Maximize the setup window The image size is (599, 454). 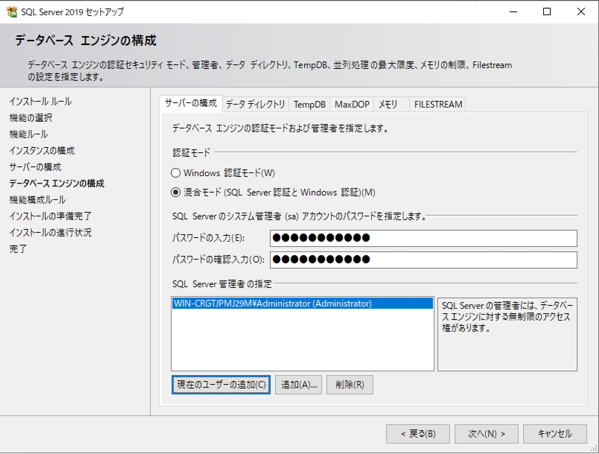click(x=547, y=12)
